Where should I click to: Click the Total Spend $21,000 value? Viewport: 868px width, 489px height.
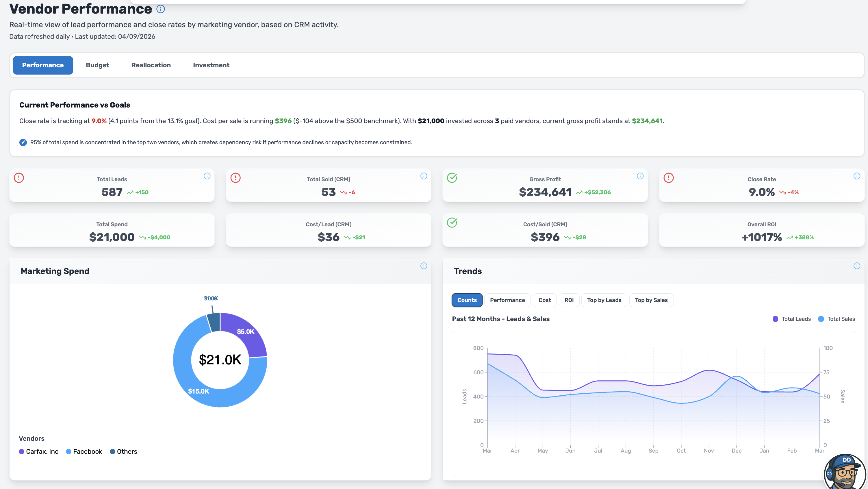(112, 237)
